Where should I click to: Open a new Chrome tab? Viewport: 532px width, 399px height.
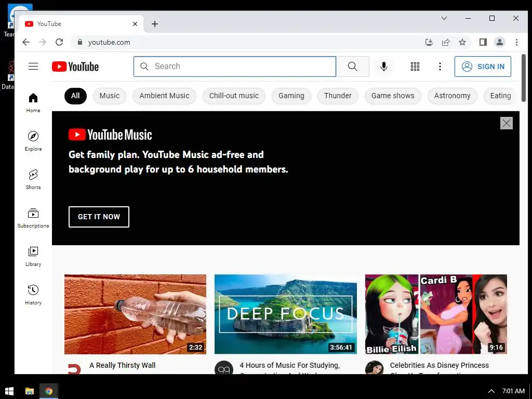pos(155,24)
